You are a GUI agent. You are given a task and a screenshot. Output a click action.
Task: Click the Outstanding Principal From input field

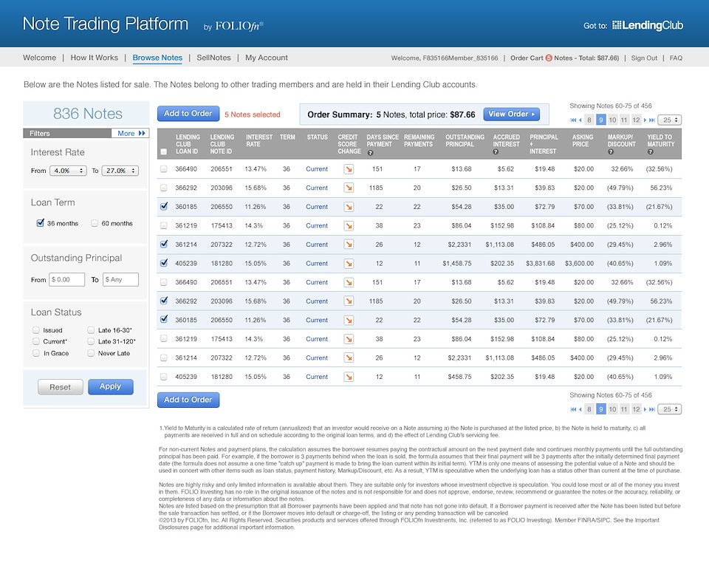point(67,280)
